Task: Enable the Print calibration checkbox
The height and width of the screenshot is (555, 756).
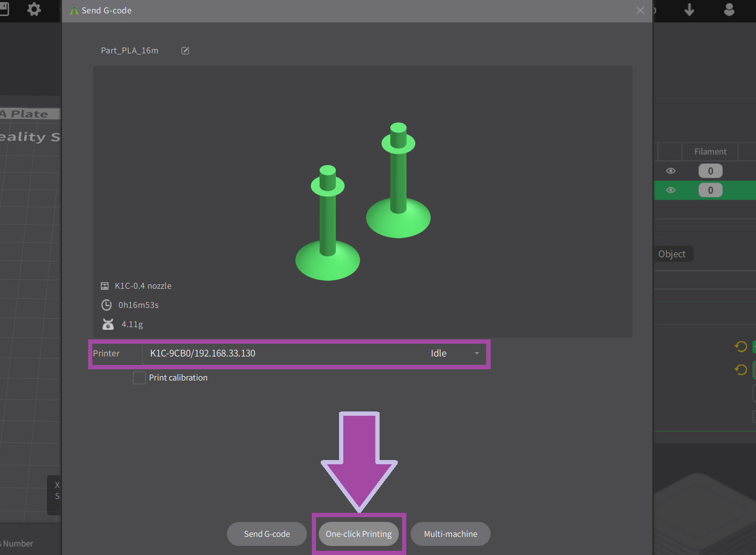Action: [x=139, y=378]
